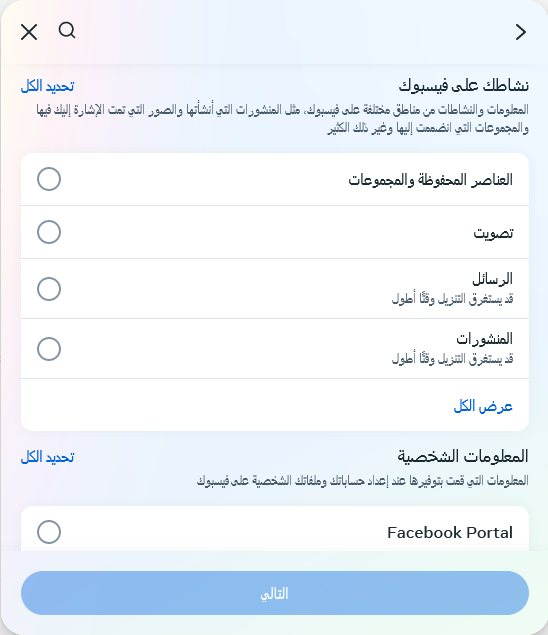
Task: Select the المنشورات radio button
Action: coord(49,349)
